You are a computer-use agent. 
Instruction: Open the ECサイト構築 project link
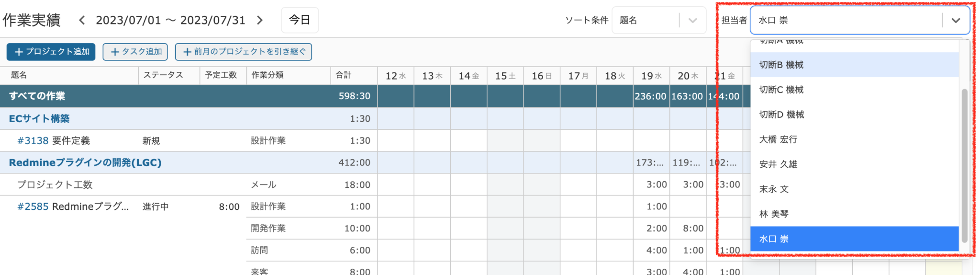[x=39, y=119]
